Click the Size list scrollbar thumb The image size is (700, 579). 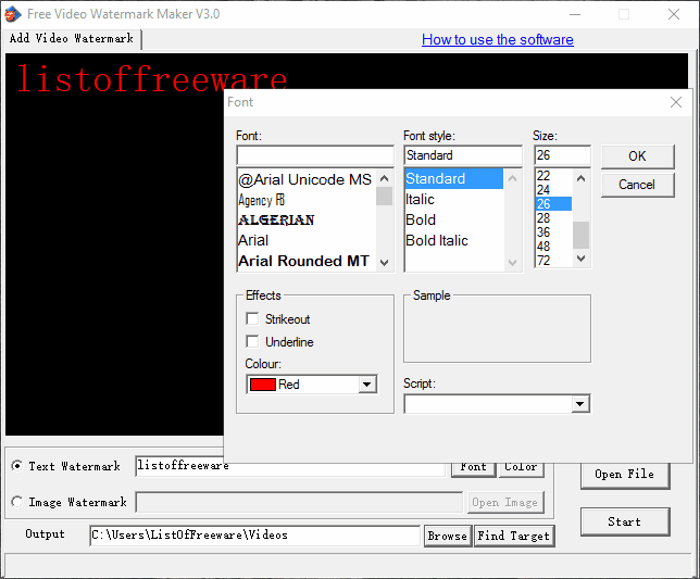[x=581, y=235]
